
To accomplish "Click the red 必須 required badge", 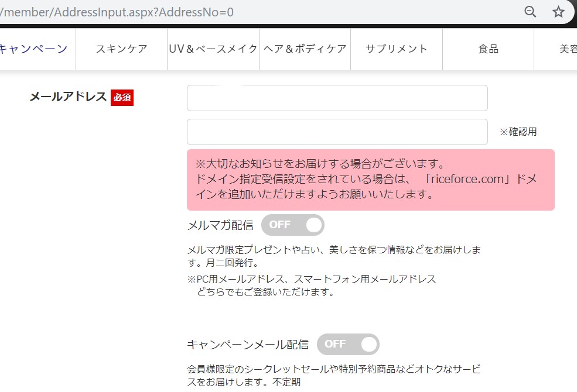I will [122, 98].
